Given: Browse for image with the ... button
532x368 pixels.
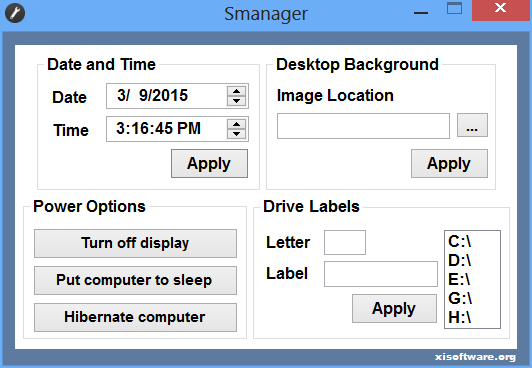Looking at the screenshot, I should click(472, 125).
